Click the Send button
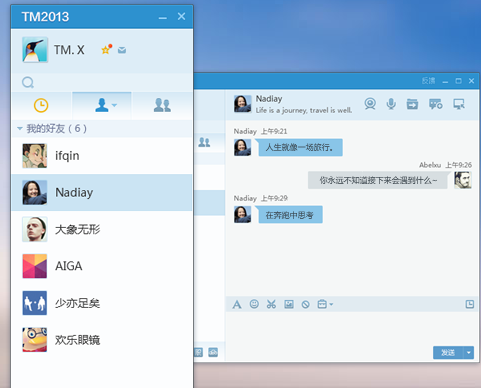481x390 pixels. point(448,352)
